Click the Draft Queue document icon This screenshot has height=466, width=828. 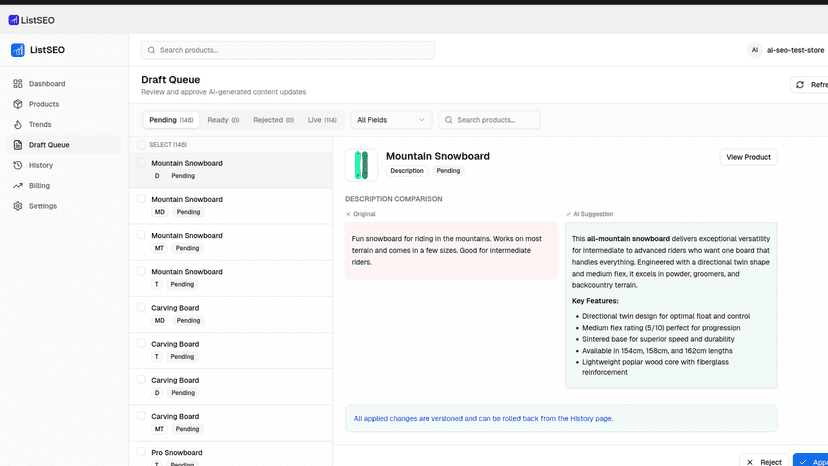tap(18, 145)
